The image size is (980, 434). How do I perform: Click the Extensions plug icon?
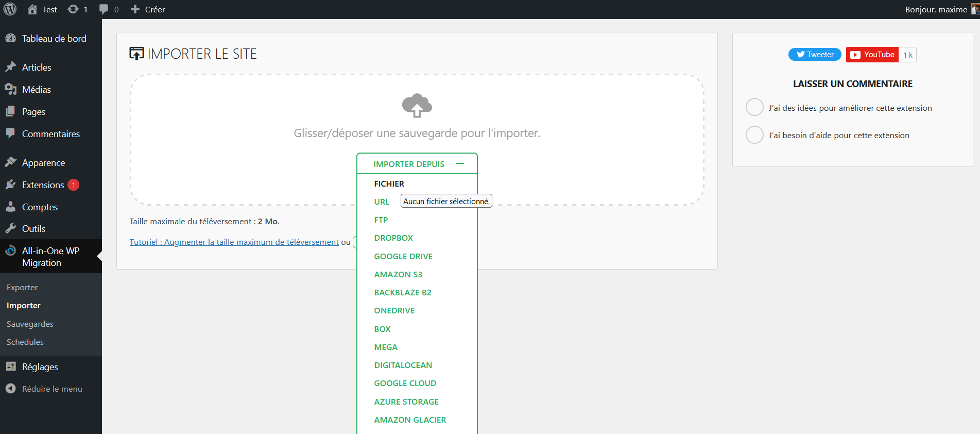coord(10,185)
